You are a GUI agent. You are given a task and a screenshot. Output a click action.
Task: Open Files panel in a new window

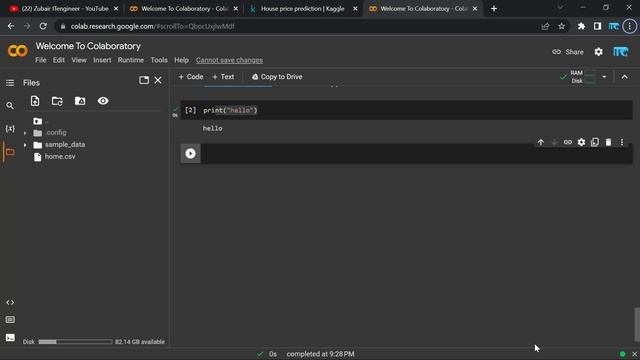pos(144,80)
